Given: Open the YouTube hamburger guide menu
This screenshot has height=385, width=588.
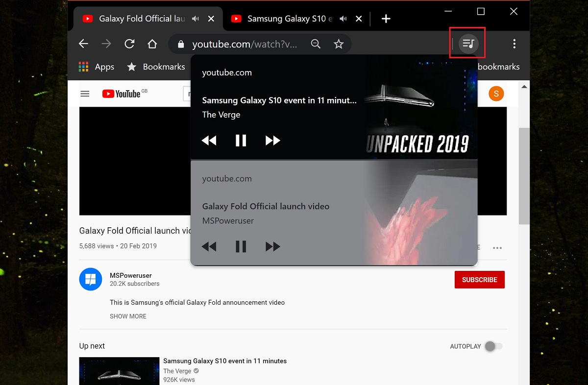Looking at the screenshot, I should pos(85,94).
